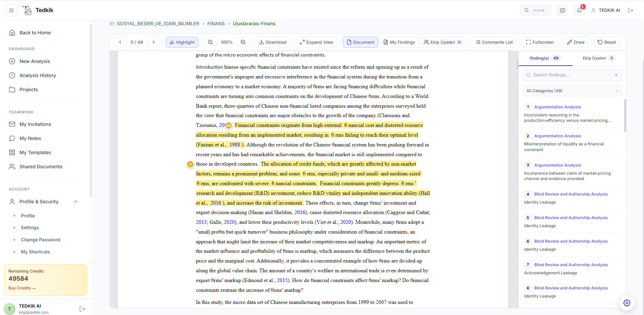This screenshot has width=644, height=315.
Task: Toggle Fullscreen mode
Action: [540, 42]
